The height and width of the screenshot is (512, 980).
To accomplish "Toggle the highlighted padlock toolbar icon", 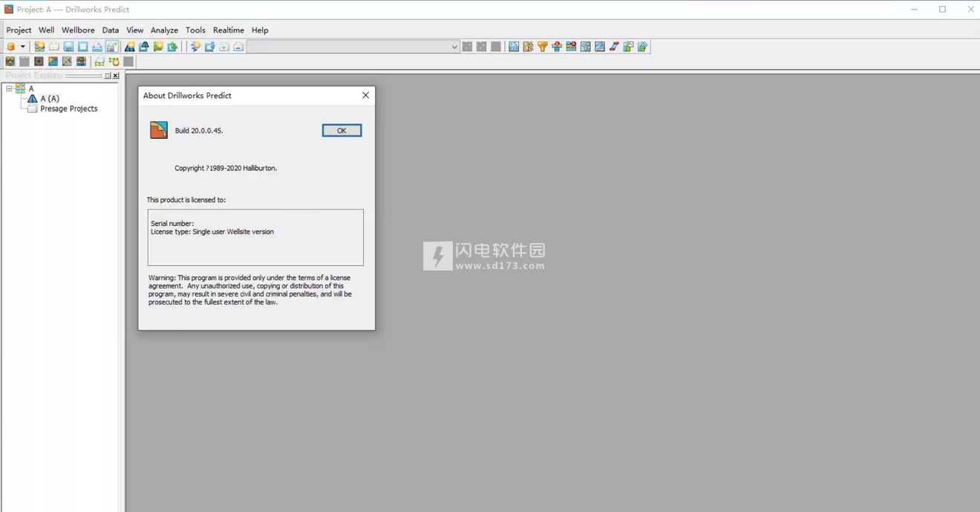I will [111, 47].
